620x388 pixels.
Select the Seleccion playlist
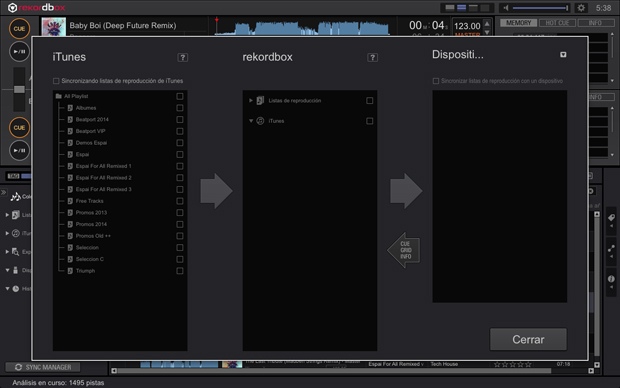click(x=120, y=248)
